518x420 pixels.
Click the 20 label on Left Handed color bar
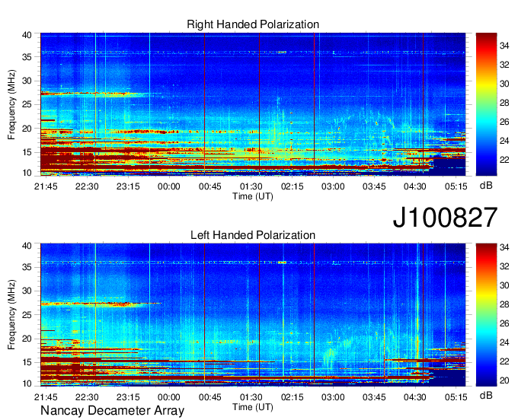pos(504,380)
